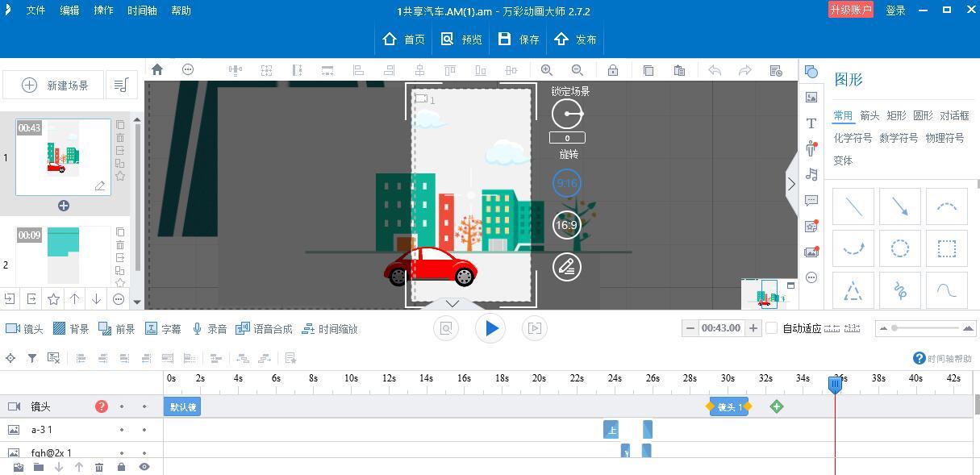Open the 时间轴帮助 link

[942, 358]
